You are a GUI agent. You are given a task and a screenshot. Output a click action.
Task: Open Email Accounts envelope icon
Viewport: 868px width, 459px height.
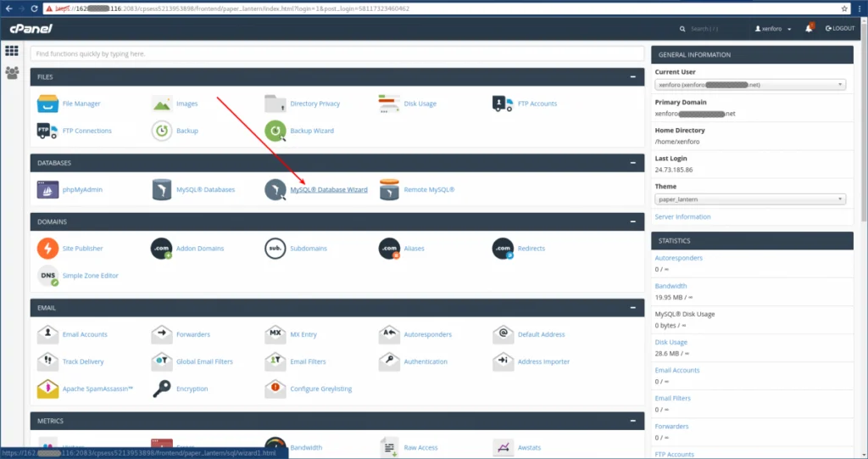[x=47, y=334]
